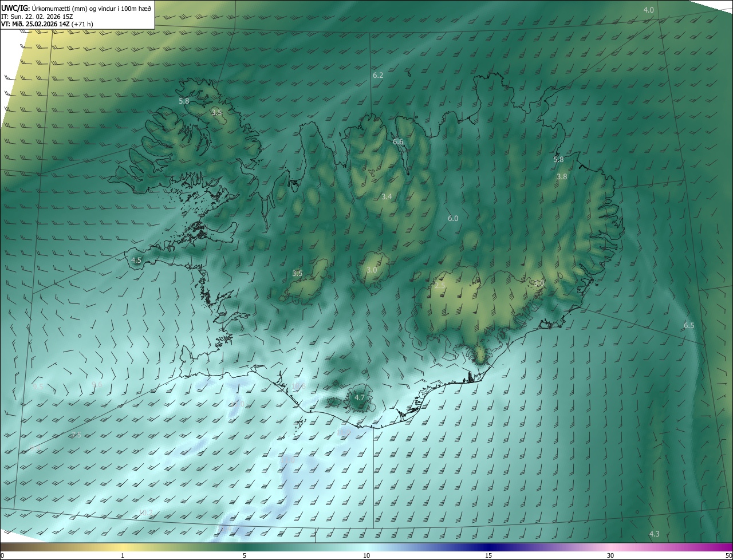Click the 3.5 value on the Westfjords glacier

216,113
